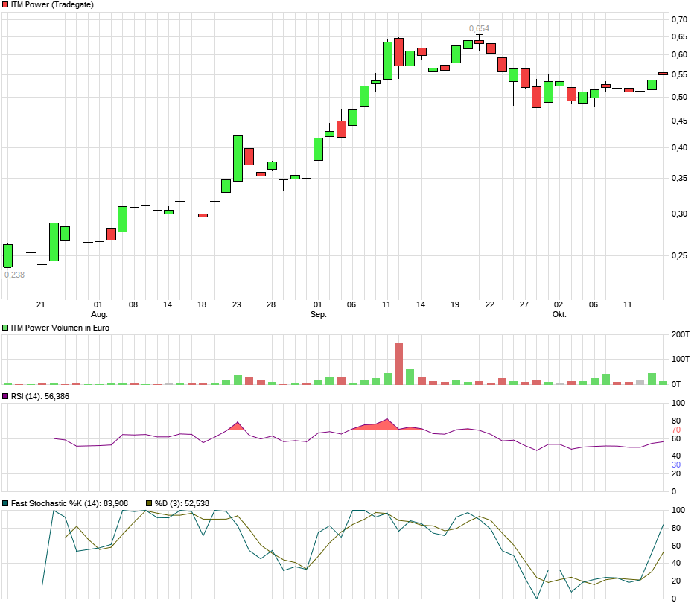Click the green volume legend square
700x606 pixels.
tap(5, 326)
